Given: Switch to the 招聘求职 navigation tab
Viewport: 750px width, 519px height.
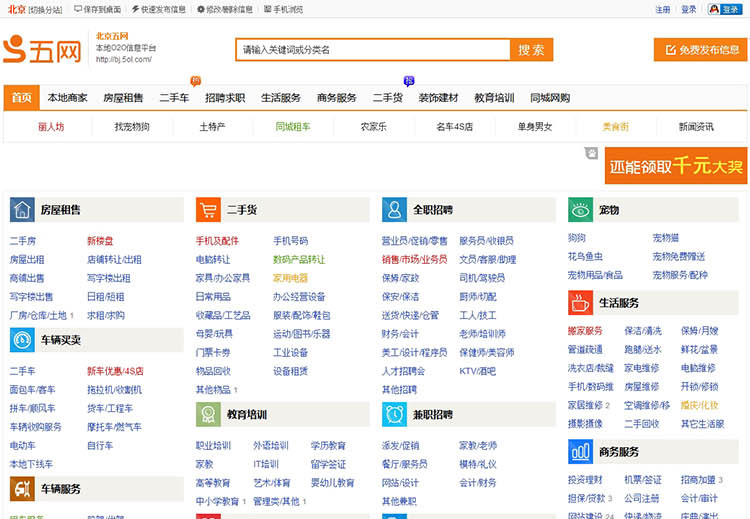Looking at the screenshot, I should (225, 98).
